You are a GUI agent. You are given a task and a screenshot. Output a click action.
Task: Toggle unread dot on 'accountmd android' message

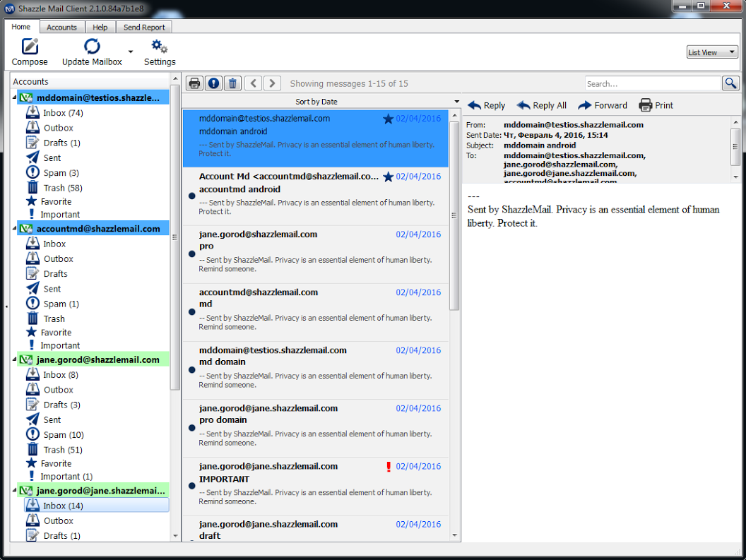click(x=191, y=196)
